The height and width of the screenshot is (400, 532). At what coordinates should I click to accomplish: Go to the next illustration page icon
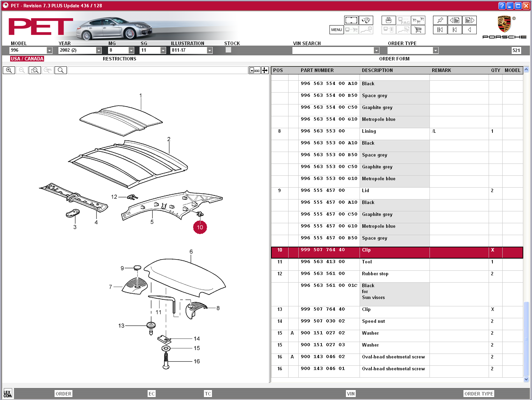coord(469,20)
